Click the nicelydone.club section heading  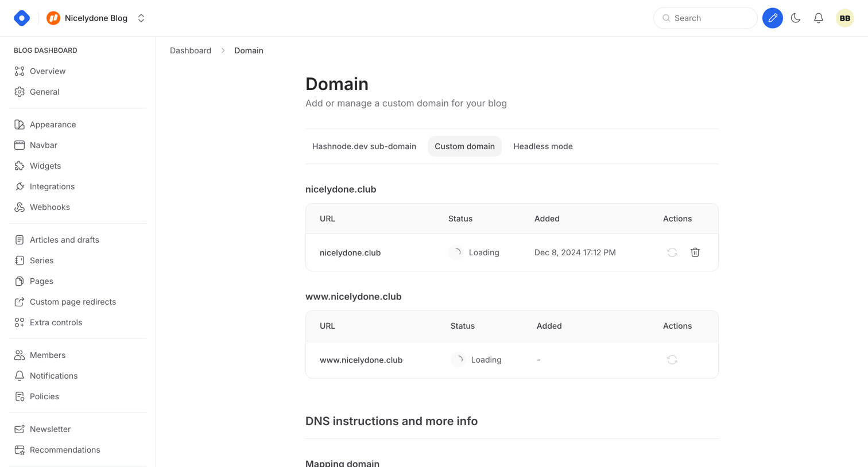pos(341,189)
